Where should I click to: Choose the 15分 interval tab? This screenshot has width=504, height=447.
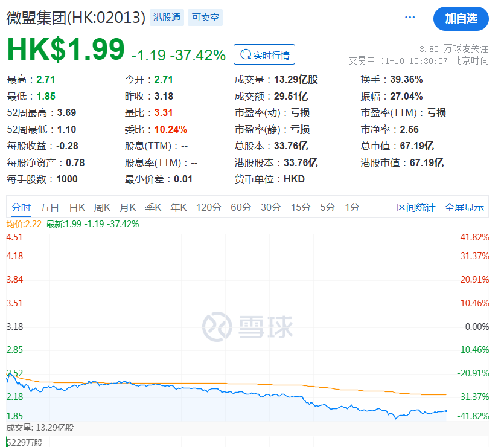(300, 207)
